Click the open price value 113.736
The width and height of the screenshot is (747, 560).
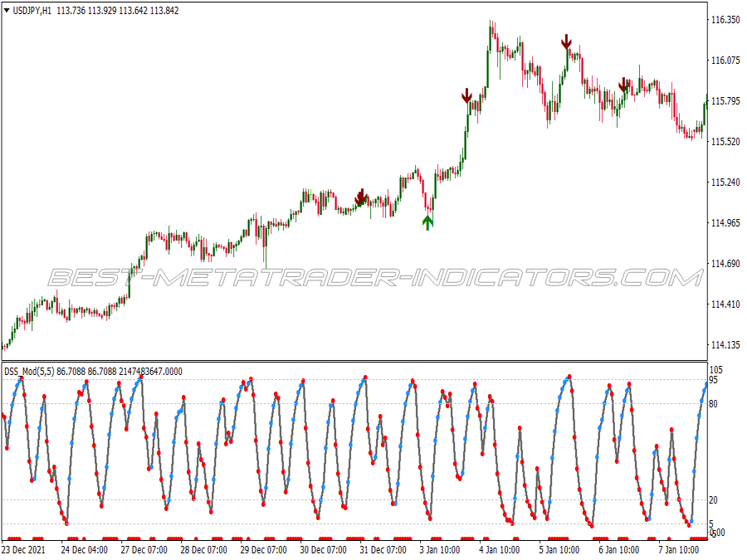pyautogui.click(x=71, y=11)
